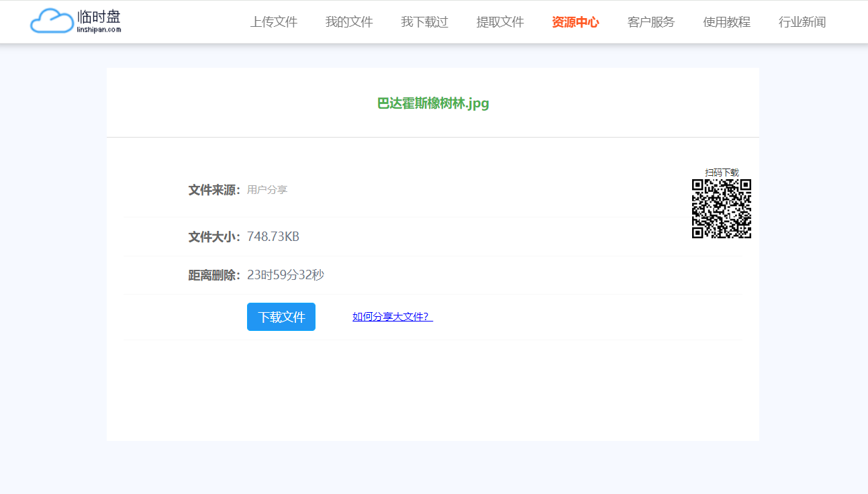Click the 文件大小 label

click(214, 237)
